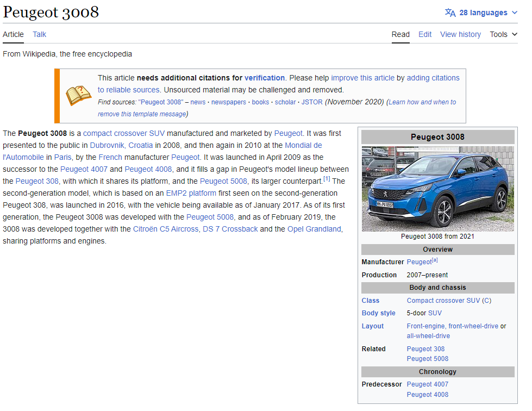Screen dimensions: 532x411
Task: Click the compact crossover SUV link
Action: pos(124,133)
